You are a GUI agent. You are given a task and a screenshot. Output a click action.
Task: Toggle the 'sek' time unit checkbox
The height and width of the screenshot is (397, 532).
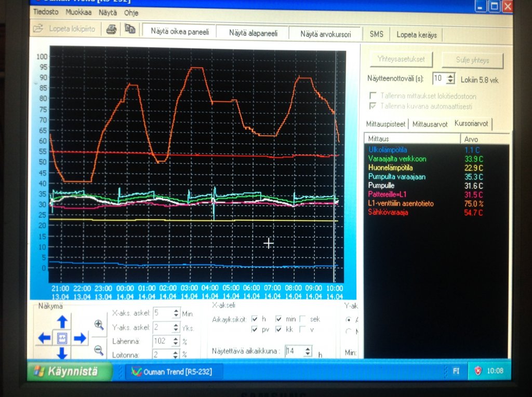coord(302,319)
